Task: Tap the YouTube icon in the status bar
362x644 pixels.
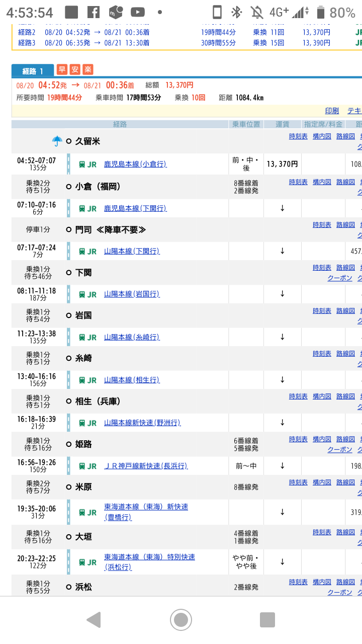Action: click(x=137, y=12)
